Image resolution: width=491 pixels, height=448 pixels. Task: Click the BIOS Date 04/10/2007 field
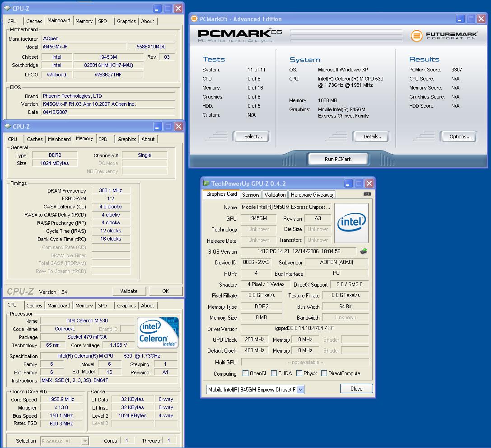tap(108, 112)
